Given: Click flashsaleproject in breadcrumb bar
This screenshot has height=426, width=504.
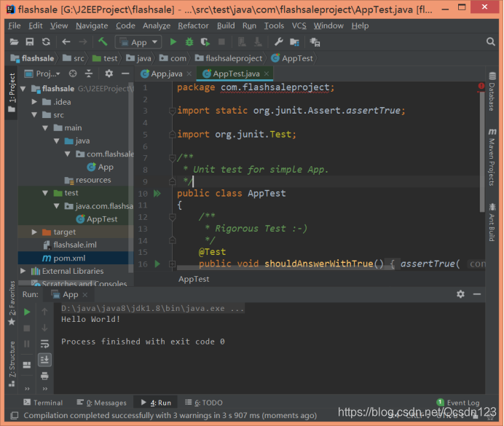Looking at the screenshot, I should 229,58.
